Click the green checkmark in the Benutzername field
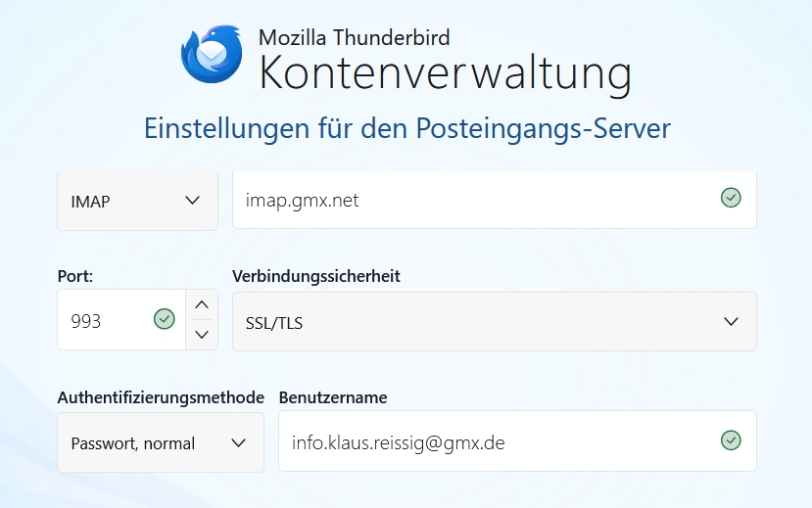Screen dimensions: 812x508 [731, 441]
